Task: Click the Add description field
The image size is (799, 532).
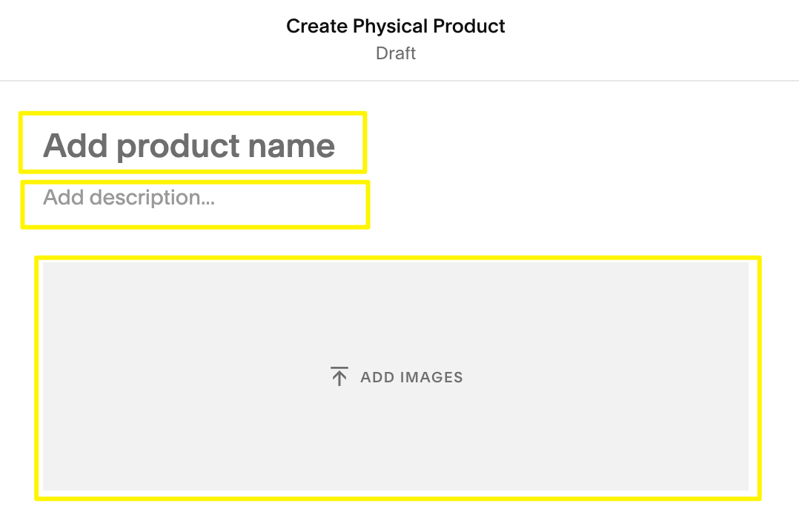Action: [129, 198]
